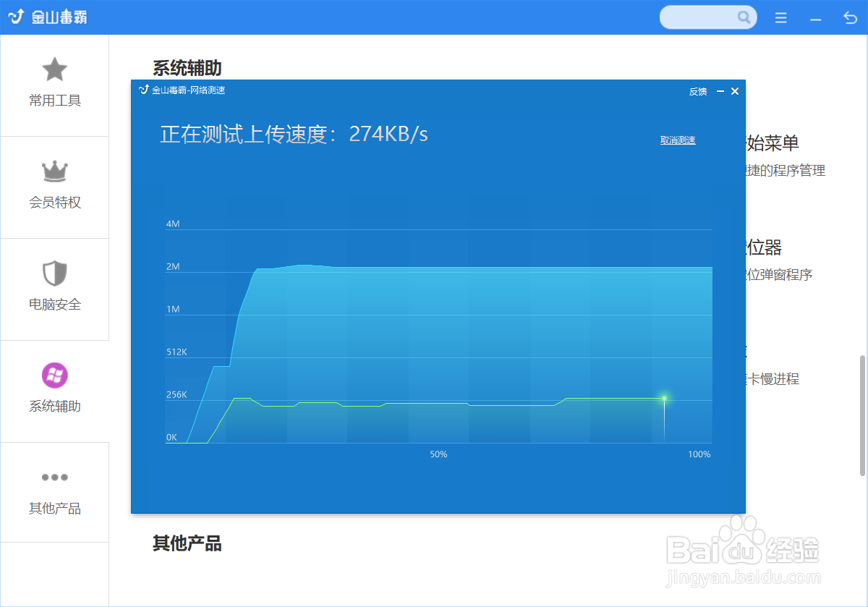Click the green upload progress marker

click(664, 398)
